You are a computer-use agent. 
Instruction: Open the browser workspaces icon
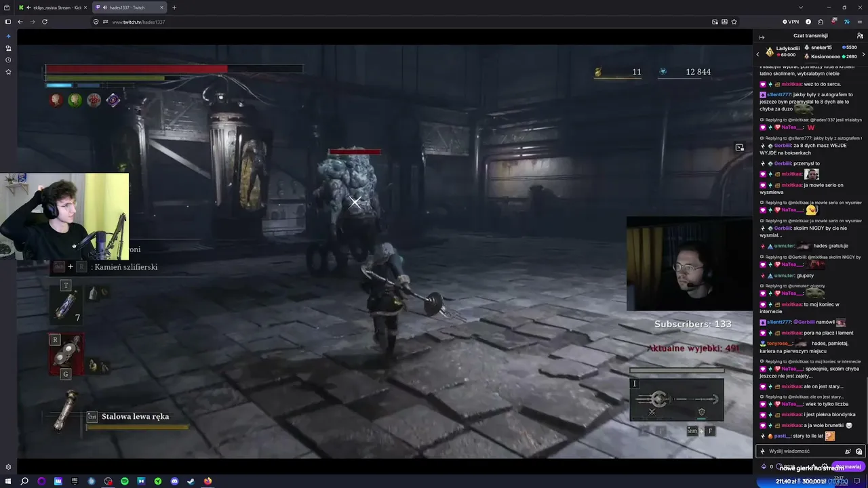click(7, 7)
